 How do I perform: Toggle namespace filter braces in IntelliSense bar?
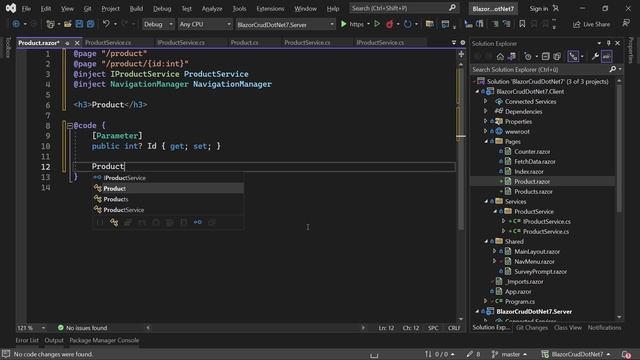coord(100,222)
